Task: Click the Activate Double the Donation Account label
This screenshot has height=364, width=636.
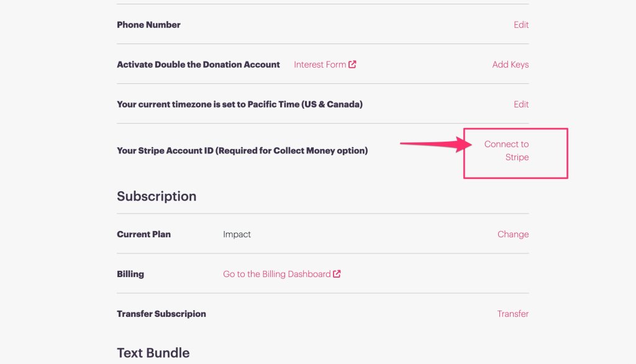Action: point(198,65)
